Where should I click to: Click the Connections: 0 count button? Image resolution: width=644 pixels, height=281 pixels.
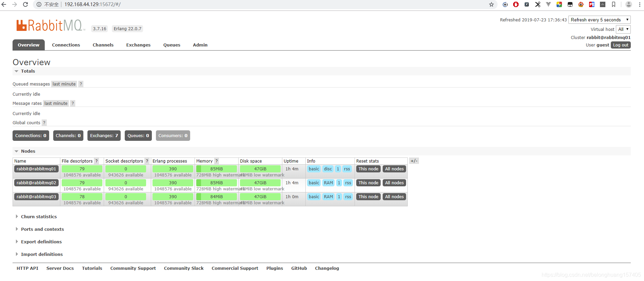(x=31, y=136)
